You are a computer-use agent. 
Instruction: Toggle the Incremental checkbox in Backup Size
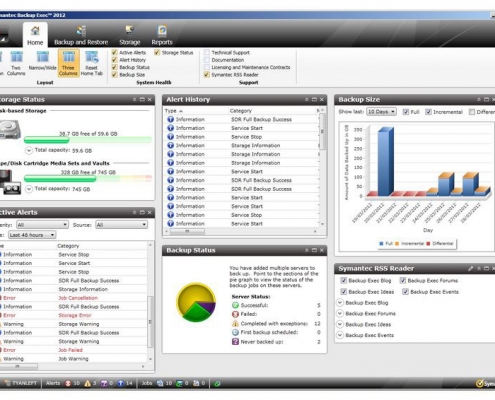click(428, 112)
